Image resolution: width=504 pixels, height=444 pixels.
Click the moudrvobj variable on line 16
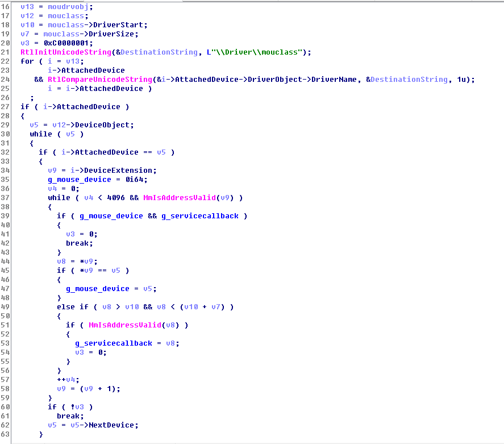pyautogui.click(x=68, y=7)
